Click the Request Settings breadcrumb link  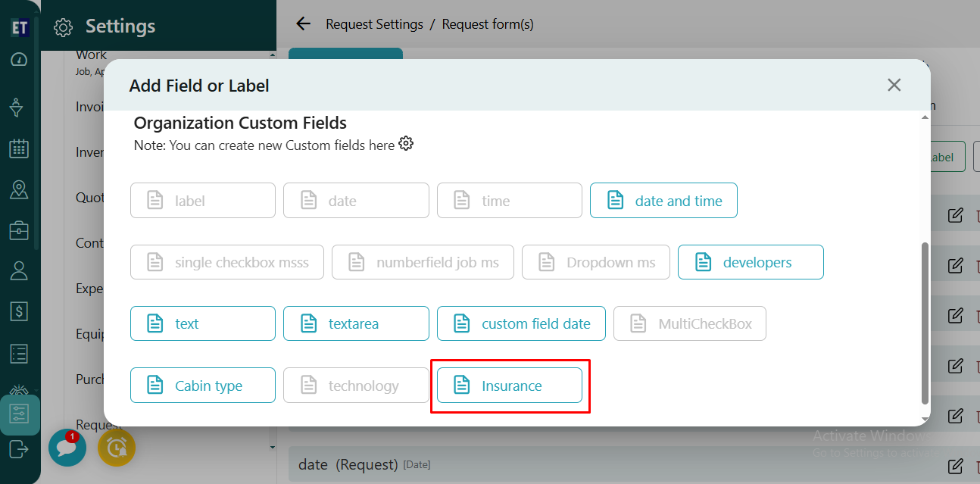point(374,24)
